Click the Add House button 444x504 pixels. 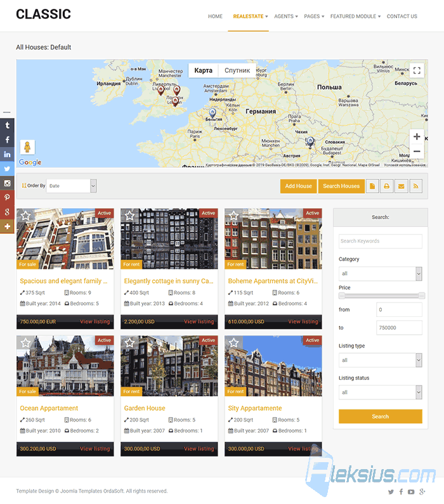point(298,186)
